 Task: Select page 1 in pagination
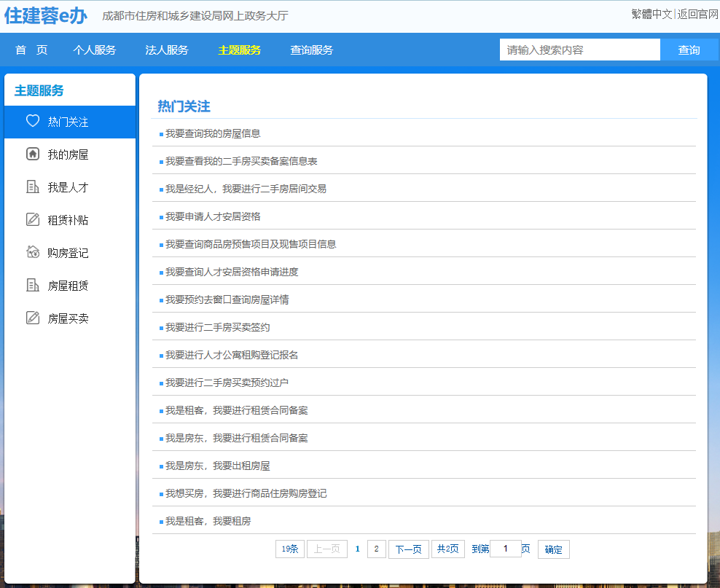point(357,549)
